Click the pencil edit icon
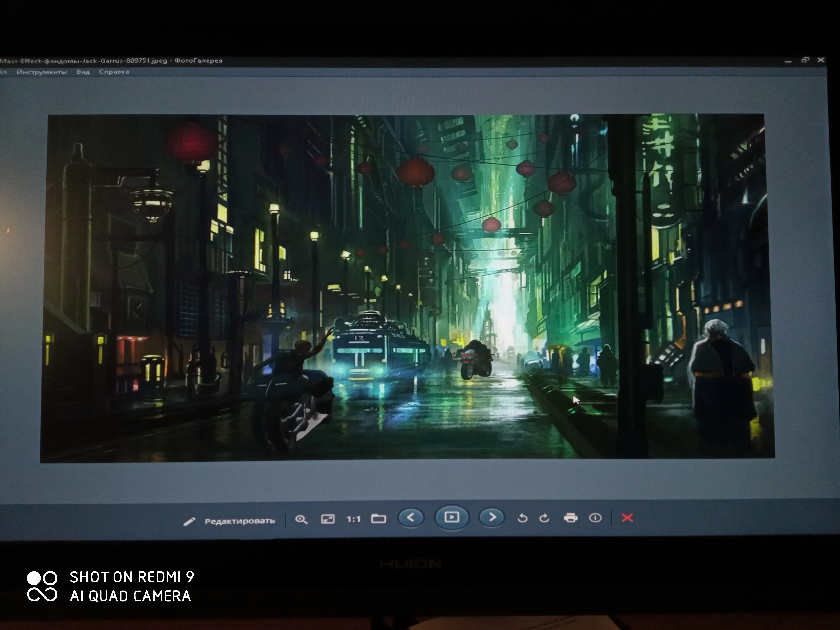The image size is (840, 630). pyautogui.click(x=189, y=521)
